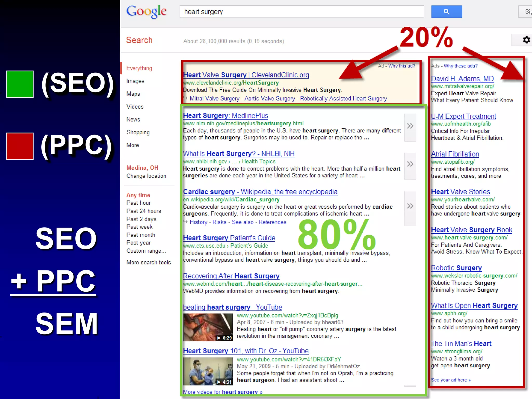Screen dimensions: 532x399
Task: Expand preview arrows beside NHLBI result
Action: (x=410, y=166)
